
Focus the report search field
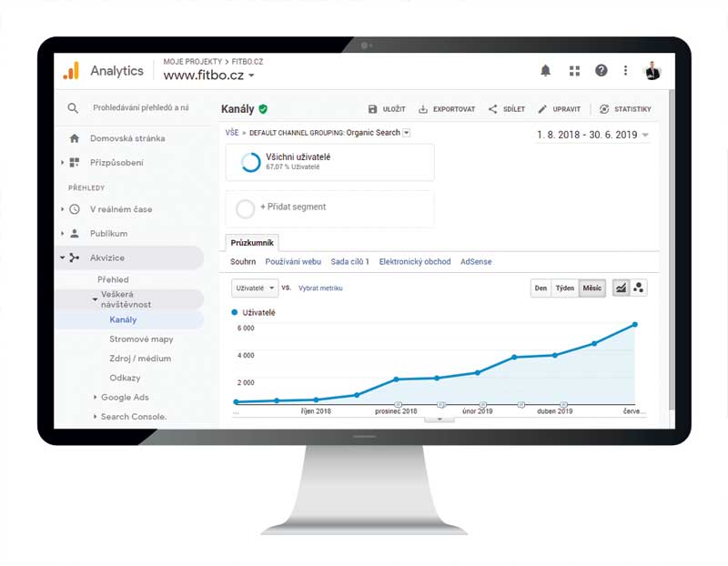point(141,107)
